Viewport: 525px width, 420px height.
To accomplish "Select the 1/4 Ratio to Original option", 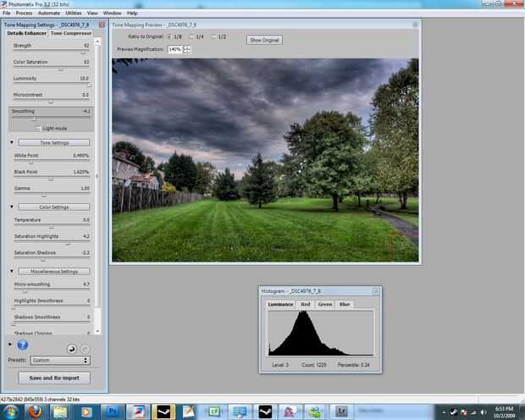I will point(192,37).
